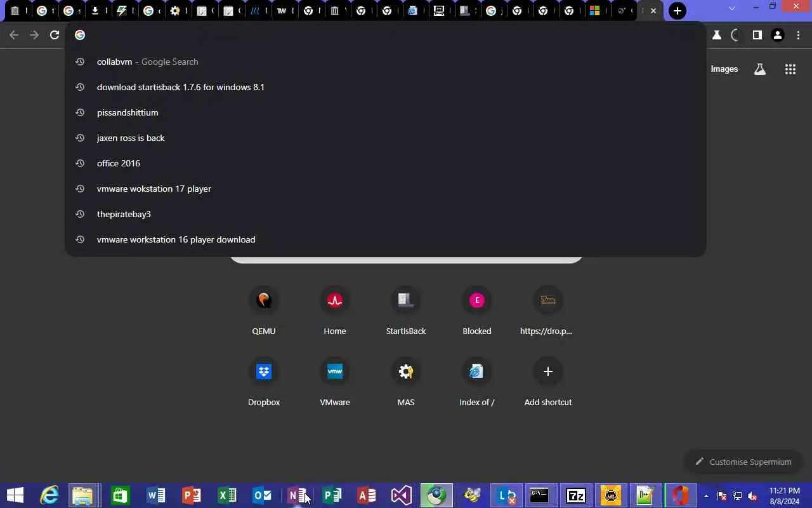
Task: Open the three-dot browser menu
Action: click(x=798, y=36)
